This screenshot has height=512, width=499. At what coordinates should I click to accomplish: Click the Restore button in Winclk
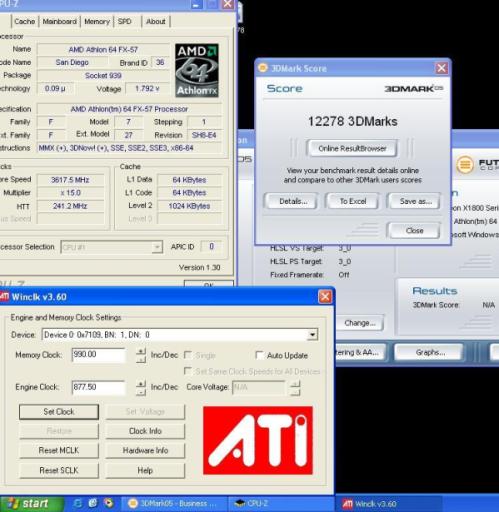tap(59, 431)
